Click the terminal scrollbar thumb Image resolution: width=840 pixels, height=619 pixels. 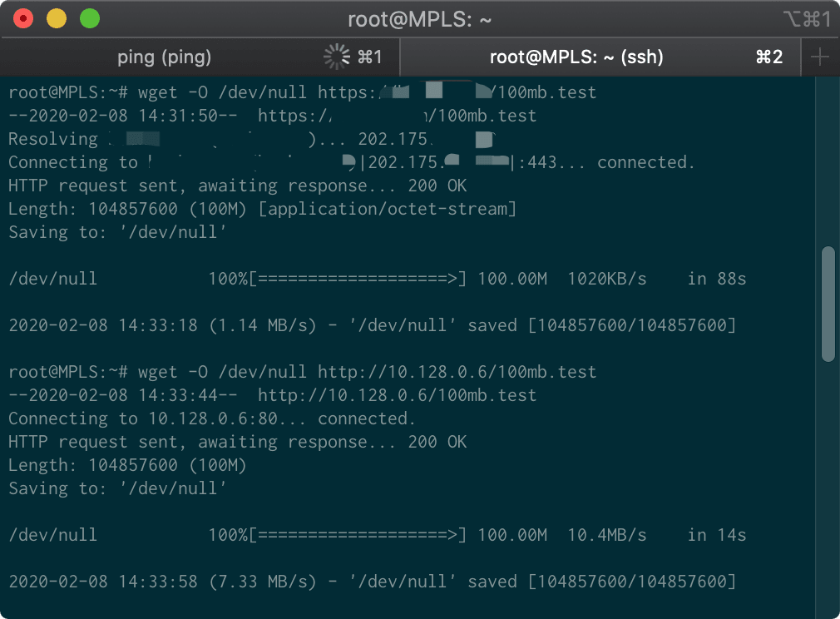point(828,304)
